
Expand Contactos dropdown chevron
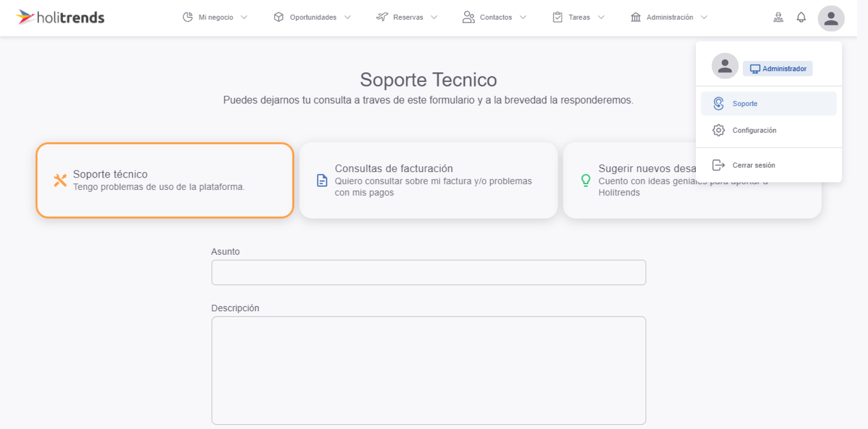pyautogui.click(x=523, y=17)
